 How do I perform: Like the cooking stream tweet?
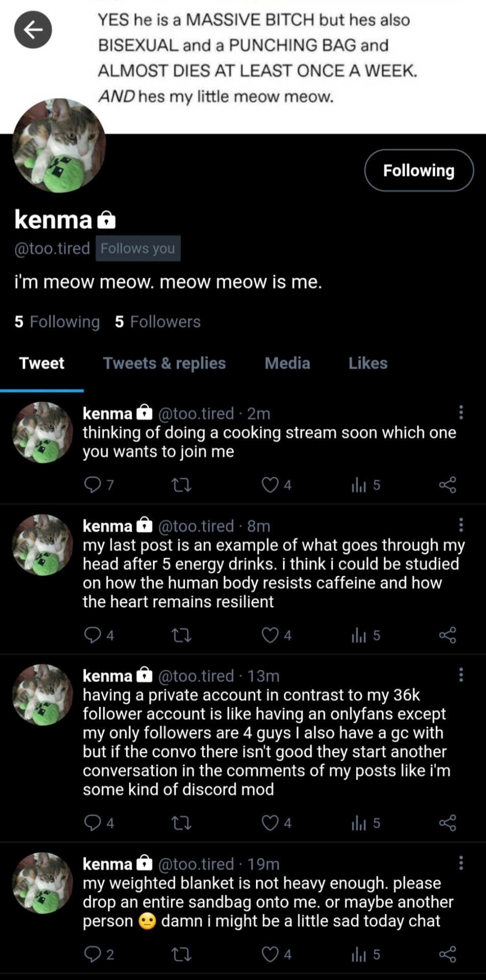270,484
